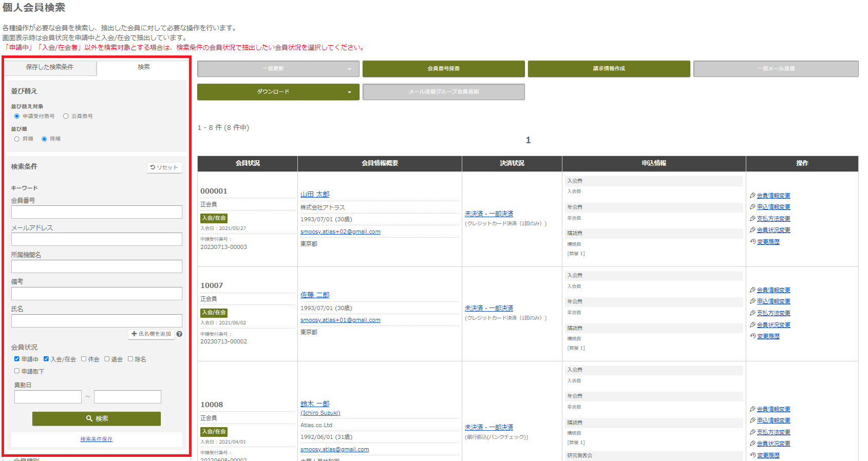
Task: Select 会員番号 sort target radio
Action: [x=66, y=116]
